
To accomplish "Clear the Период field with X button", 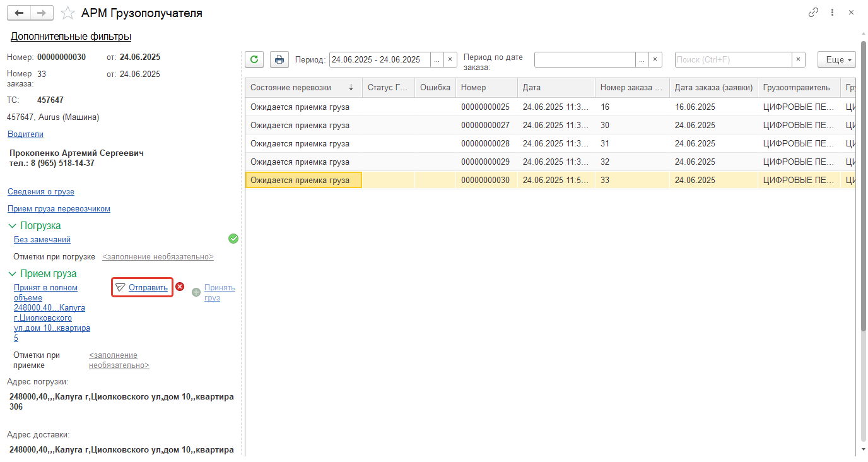I will point(450,59).
